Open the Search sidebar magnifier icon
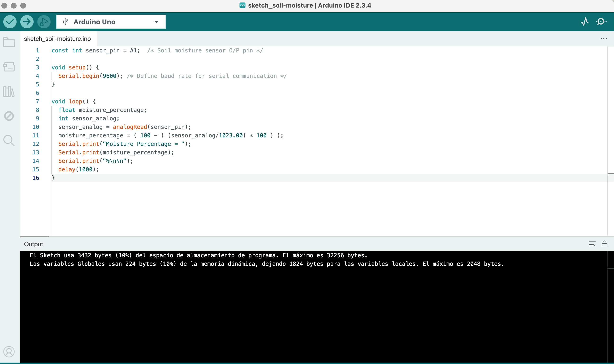Screen dimensions: 614x364 (x=9, y=140)
